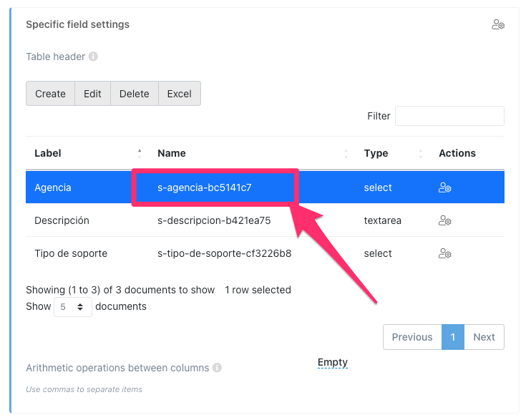Sort table by Type column arrows

(x=421, y=153)
